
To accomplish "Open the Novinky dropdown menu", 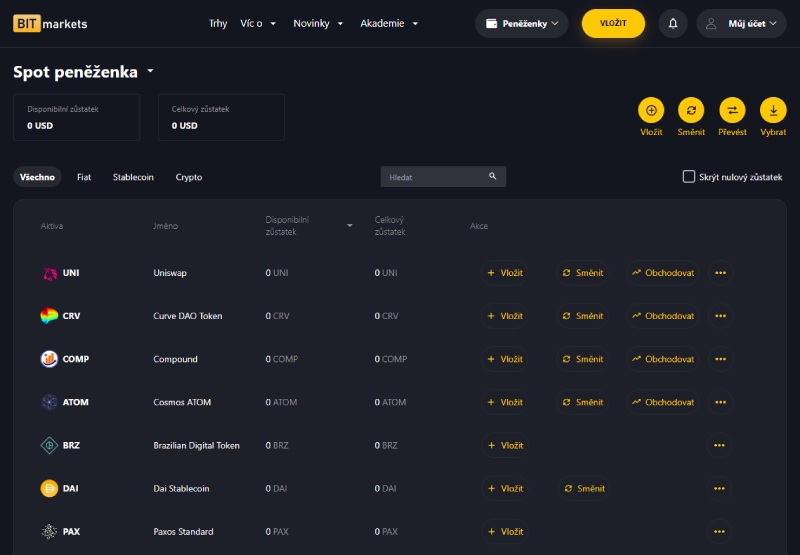I will 318,23.
